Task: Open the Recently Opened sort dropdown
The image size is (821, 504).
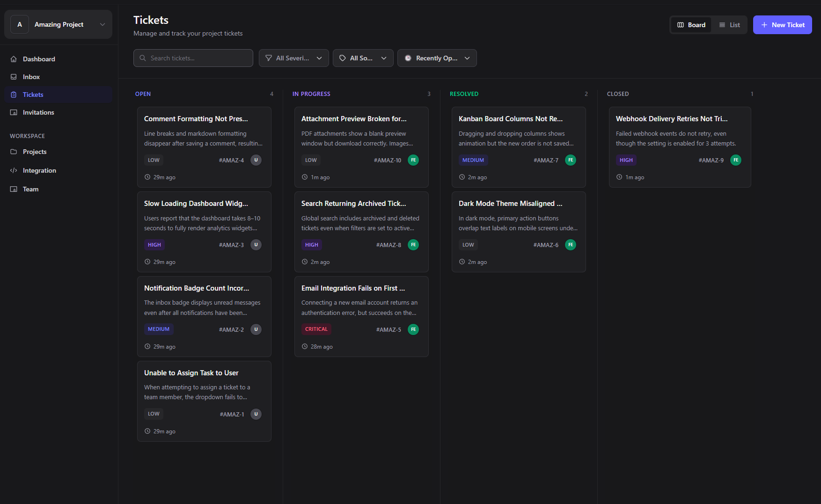Action: (437, 58)
